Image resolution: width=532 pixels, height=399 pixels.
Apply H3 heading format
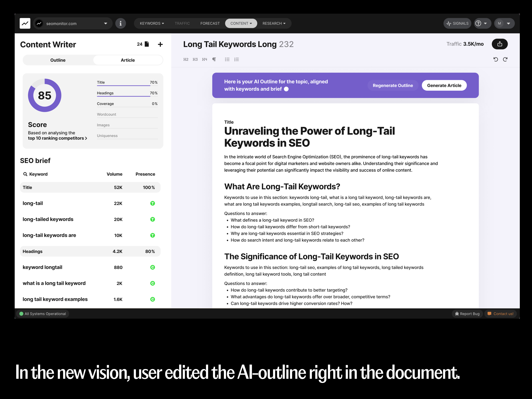[x=195, y=59]
